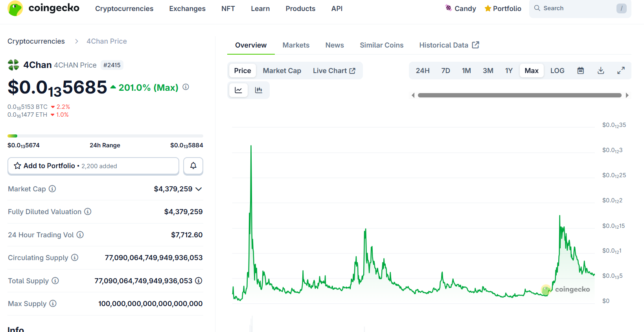Viewport: 644px width, 332px height.
Task: Select the 1M time range
Action: click(x=466, y=71)
